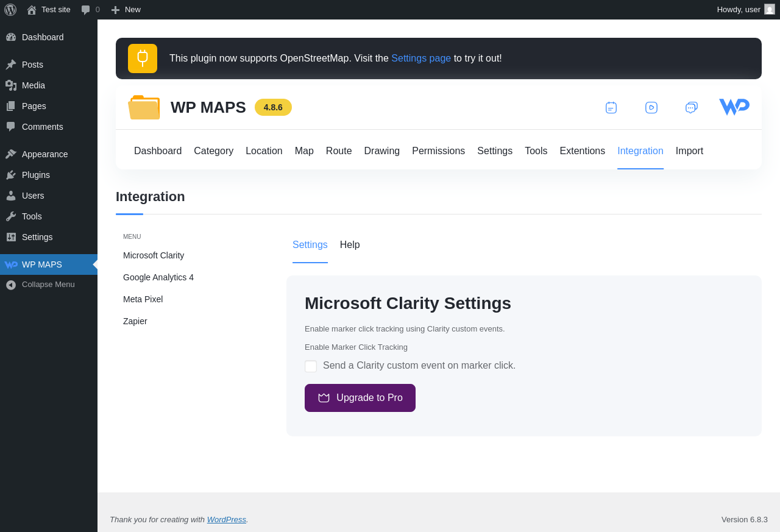Image resolution: width=780 pixels, height=532 pixels.
Task: Enable the Clarity marker click tracking checkbox
Action: coord(311,366)
